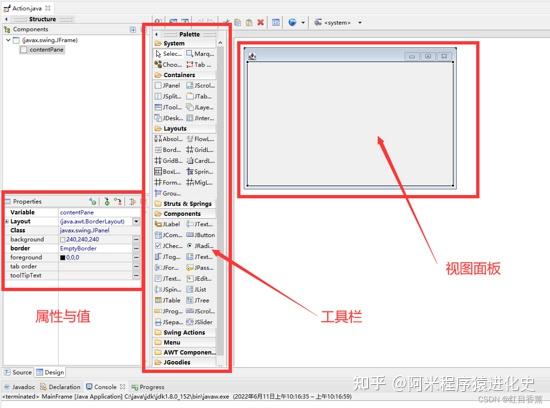
Task: Expand the Swing Actions palette category
Action: point(185,332)
